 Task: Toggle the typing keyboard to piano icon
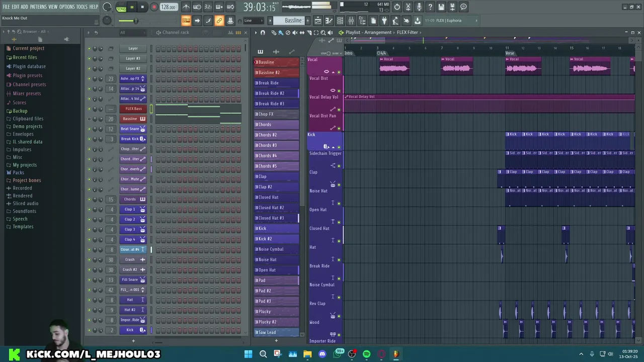pos(186,21)
